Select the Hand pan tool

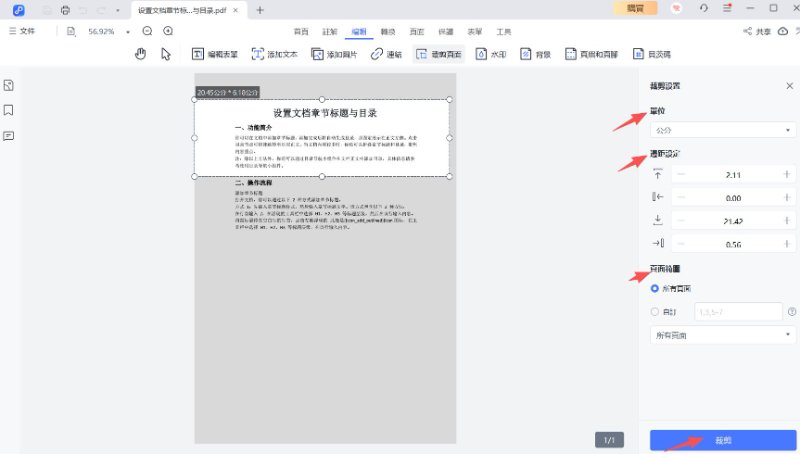(140, 54)
